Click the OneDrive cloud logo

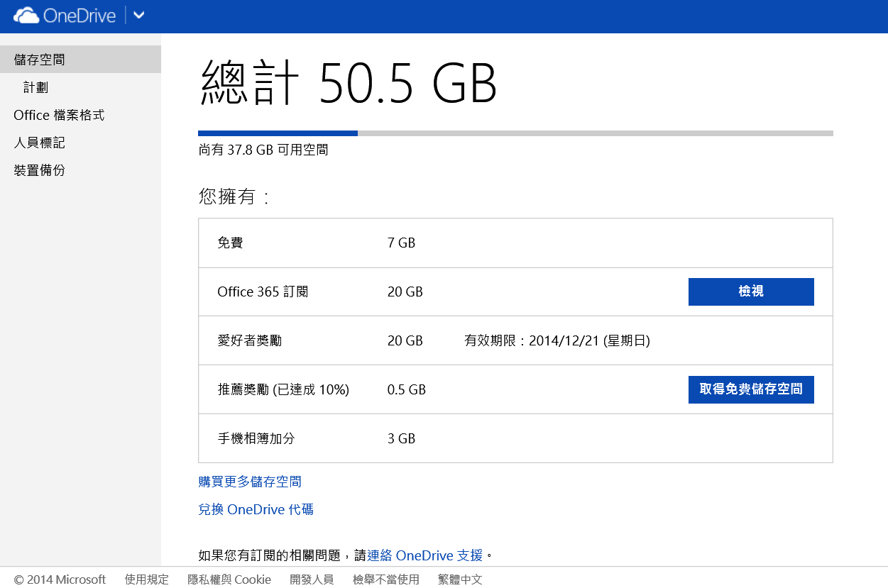click(x=26, y=15)
